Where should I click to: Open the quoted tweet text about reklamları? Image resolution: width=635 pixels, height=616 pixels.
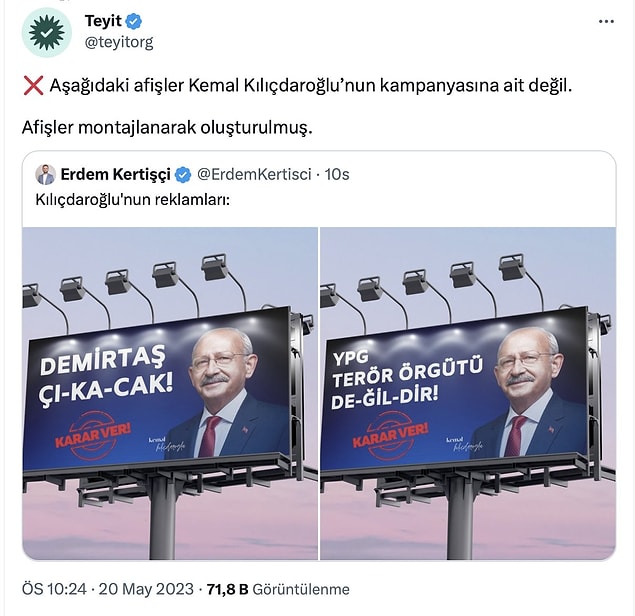[133, 200]
